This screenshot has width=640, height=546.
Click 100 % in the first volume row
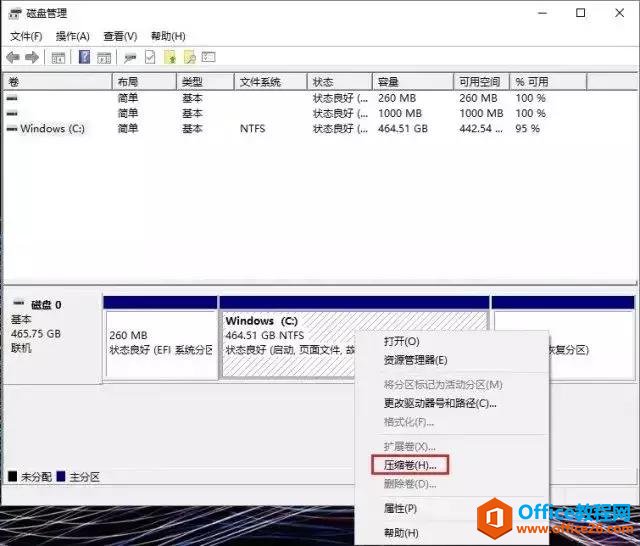tap(530, 98)
